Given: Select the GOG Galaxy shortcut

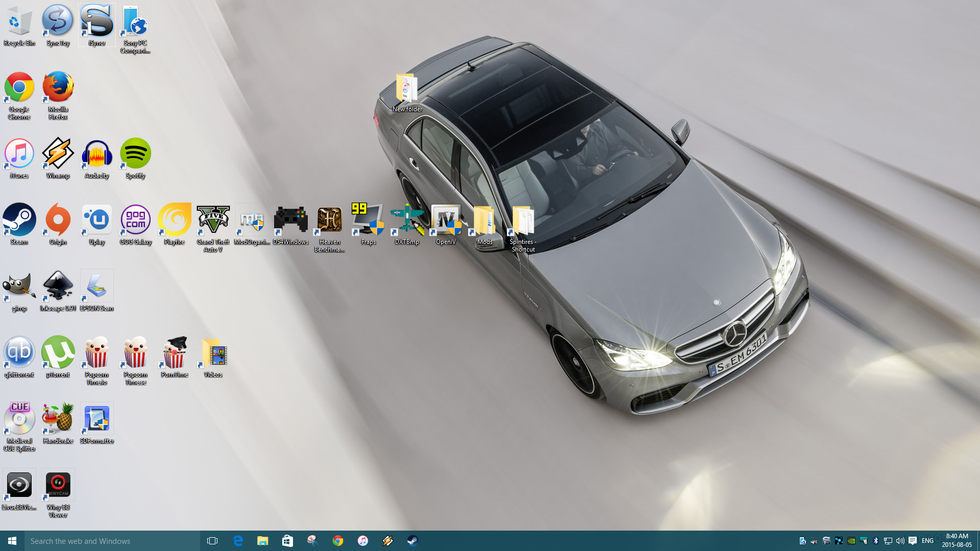Looking at the screenshot, I should 135,224.
